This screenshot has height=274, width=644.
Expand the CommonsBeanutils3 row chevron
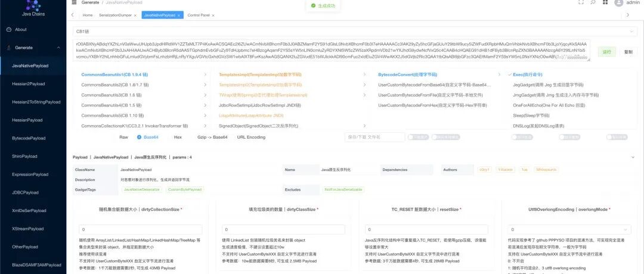point(205,95)
